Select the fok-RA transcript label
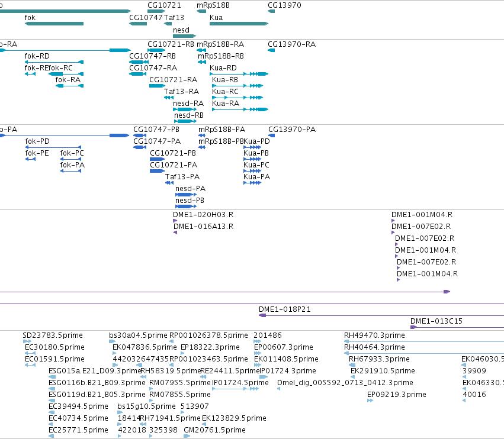Screen dimensions: 504x439 click(x=68, y=80)
